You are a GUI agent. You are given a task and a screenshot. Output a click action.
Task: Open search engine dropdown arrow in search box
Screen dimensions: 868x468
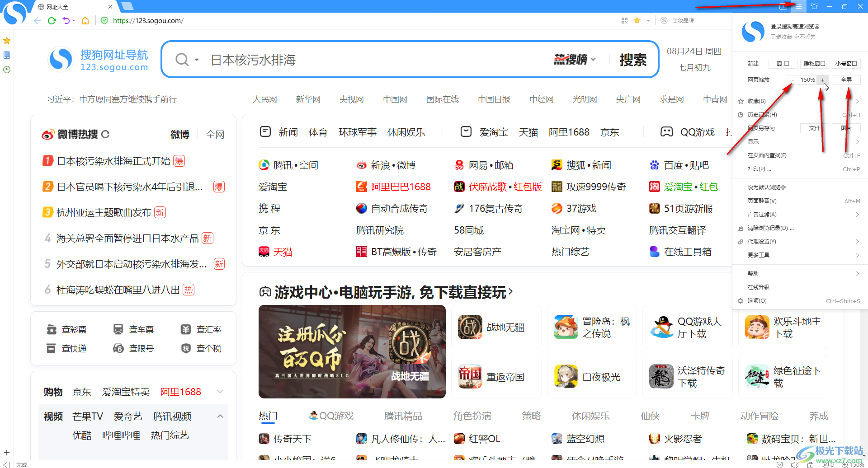(197, 60)
